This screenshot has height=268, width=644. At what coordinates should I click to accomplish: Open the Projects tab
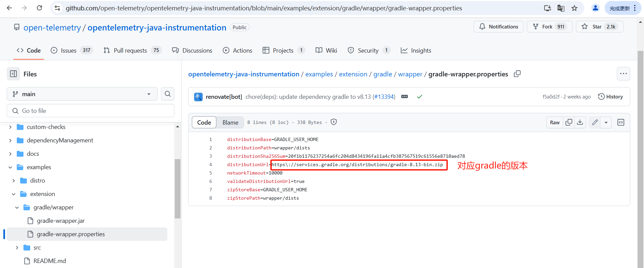pyautogui.click(x=284, y=50)
